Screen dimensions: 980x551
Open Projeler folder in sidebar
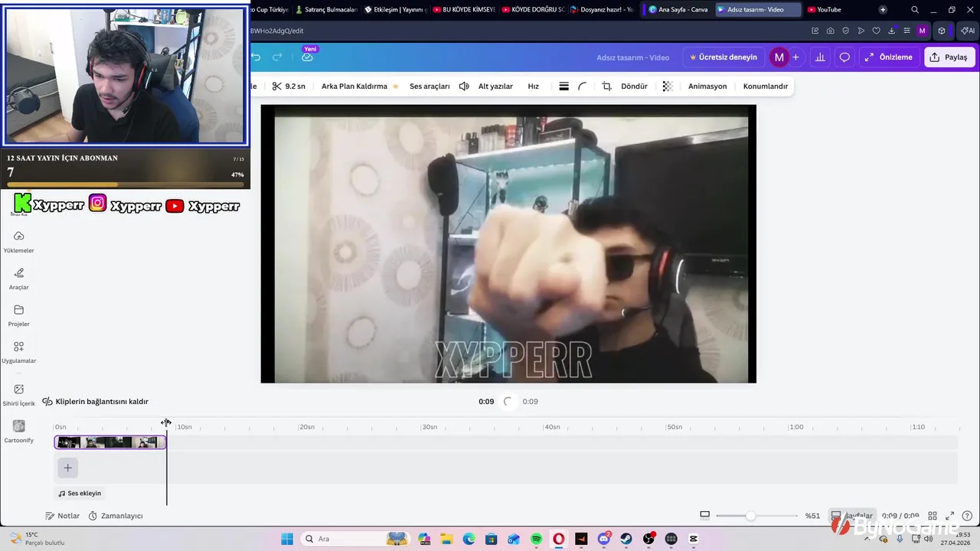(x=18, y=315)
